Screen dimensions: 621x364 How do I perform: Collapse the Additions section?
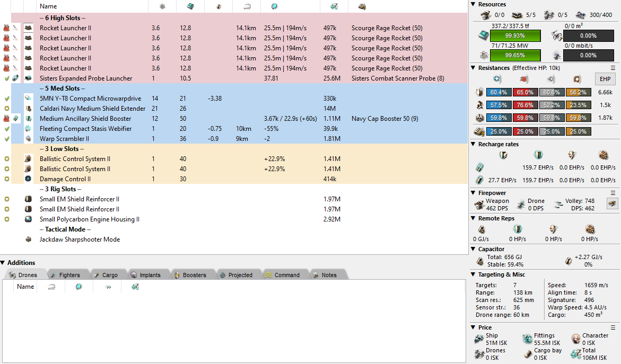coord(3,263)
